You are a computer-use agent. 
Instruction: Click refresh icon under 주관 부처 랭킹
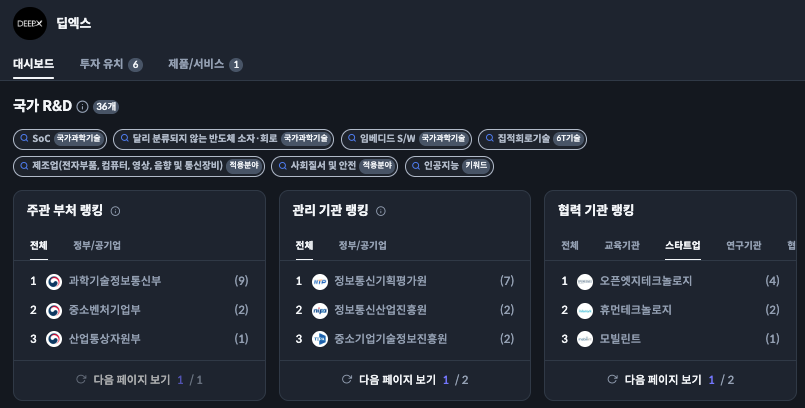[x=82, y=380]
